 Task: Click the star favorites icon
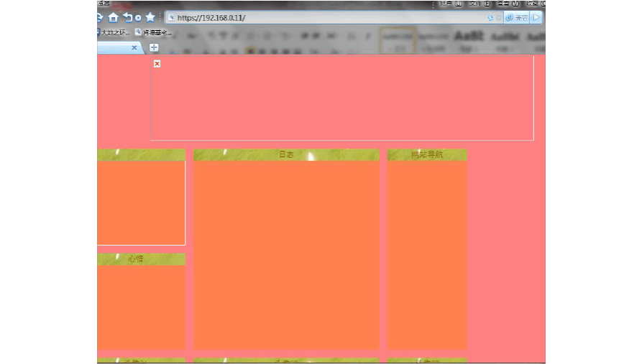[150, 17]
